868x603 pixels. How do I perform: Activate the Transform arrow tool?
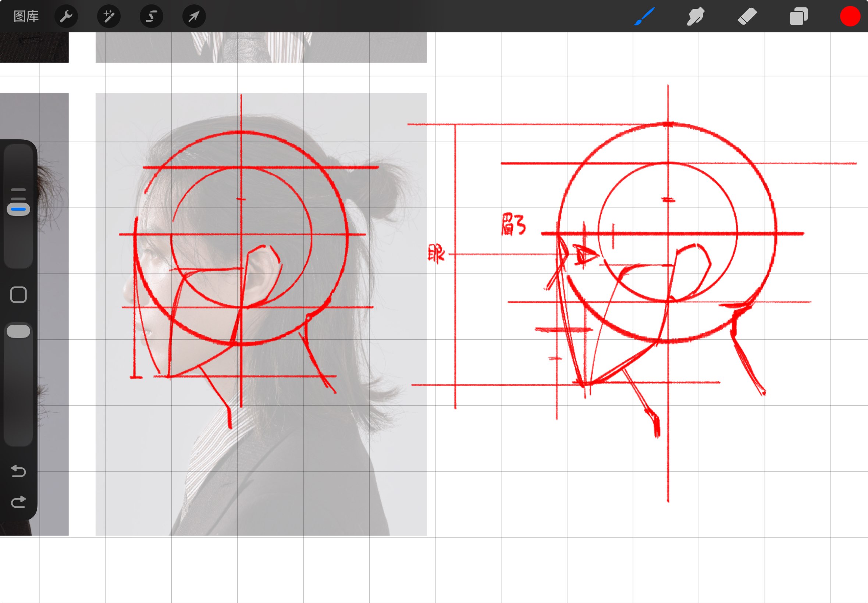[x=194, y=16]
